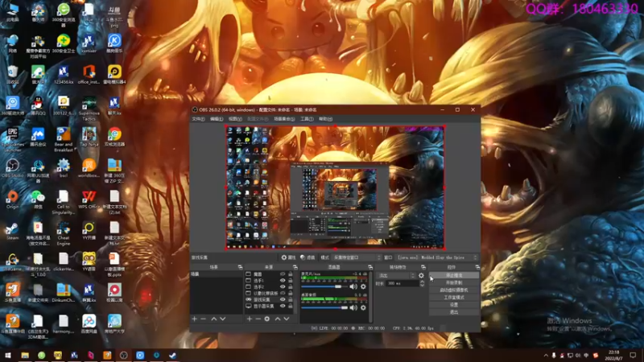Open source properties gear (属性) in OBS

point(288,257)
